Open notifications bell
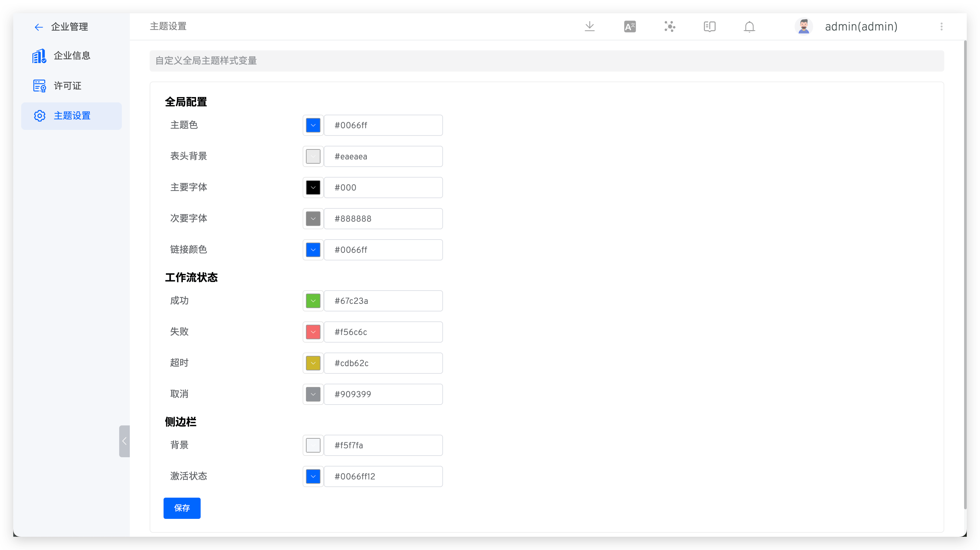Viewport: 980px width, 550px height. click(x=749, y=27)
